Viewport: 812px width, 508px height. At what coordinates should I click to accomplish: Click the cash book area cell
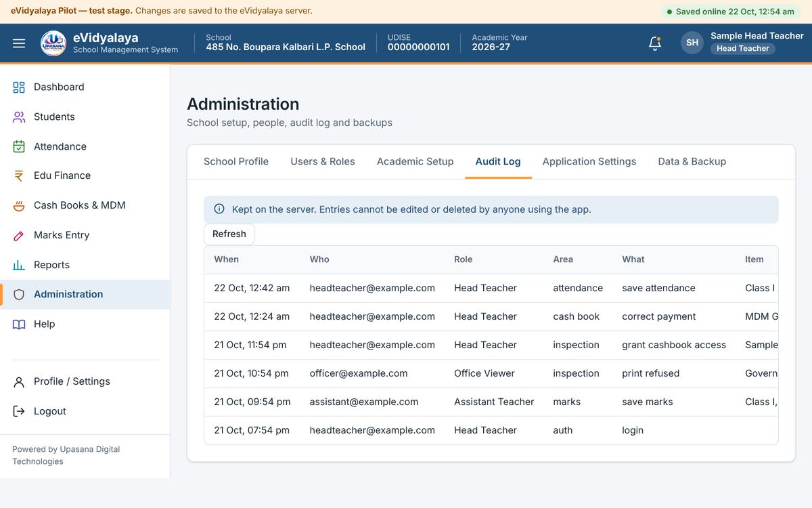click(577, 316)
